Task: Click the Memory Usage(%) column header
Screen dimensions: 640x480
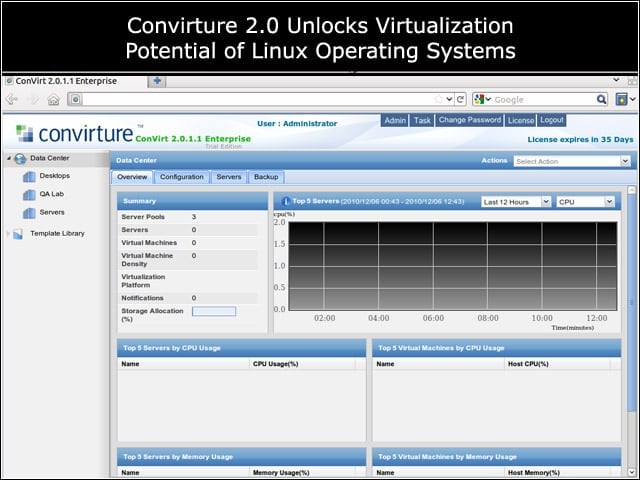Action: [302, 472]
